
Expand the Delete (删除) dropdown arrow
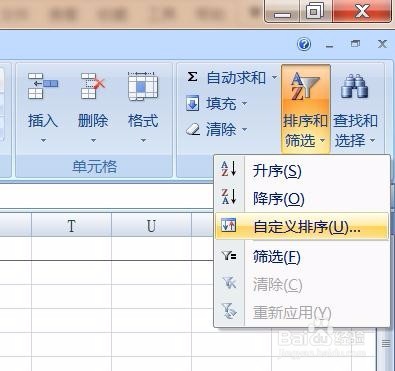pos(93,141)
